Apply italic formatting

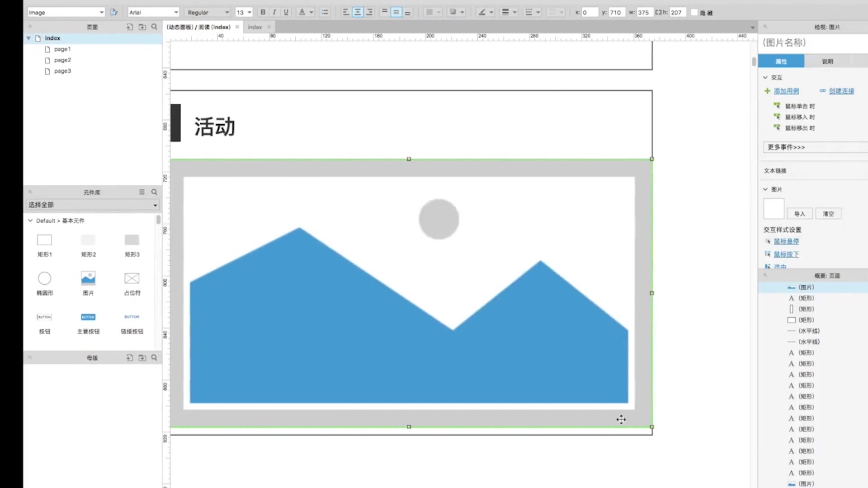click(x=274, y=12)
